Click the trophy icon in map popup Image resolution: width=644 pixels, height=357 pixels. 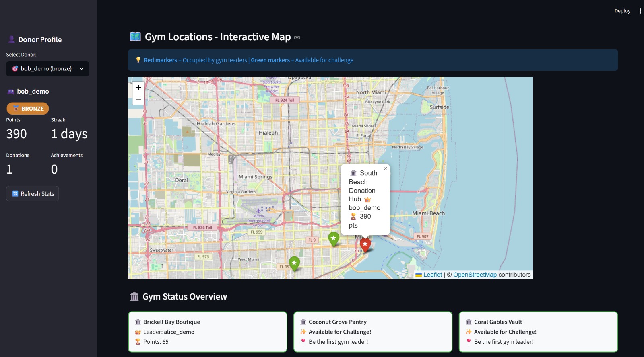(x=353, y=216)
